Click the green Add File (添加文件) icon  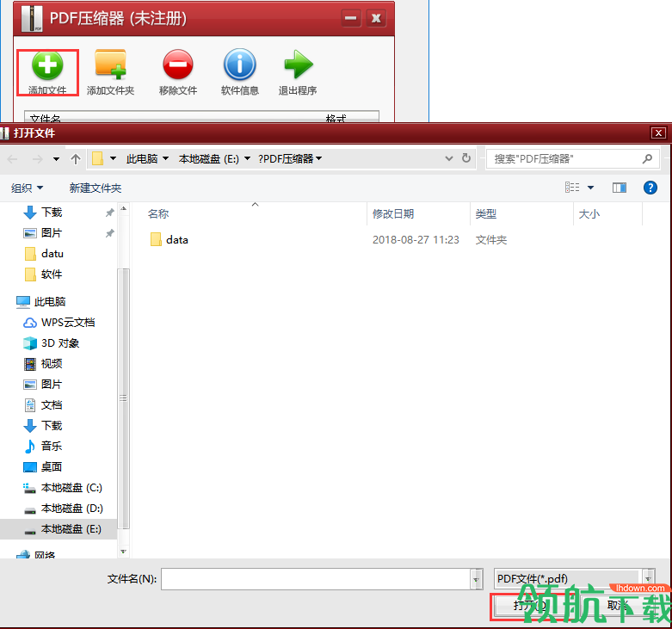pyautogui.click(x=47, y=65)
